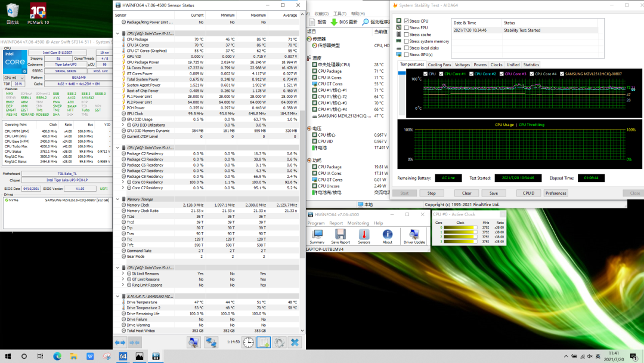Enable the Stress GPU(s) checkbox
The image size is (644, 363).
click(x=407, y=54)
